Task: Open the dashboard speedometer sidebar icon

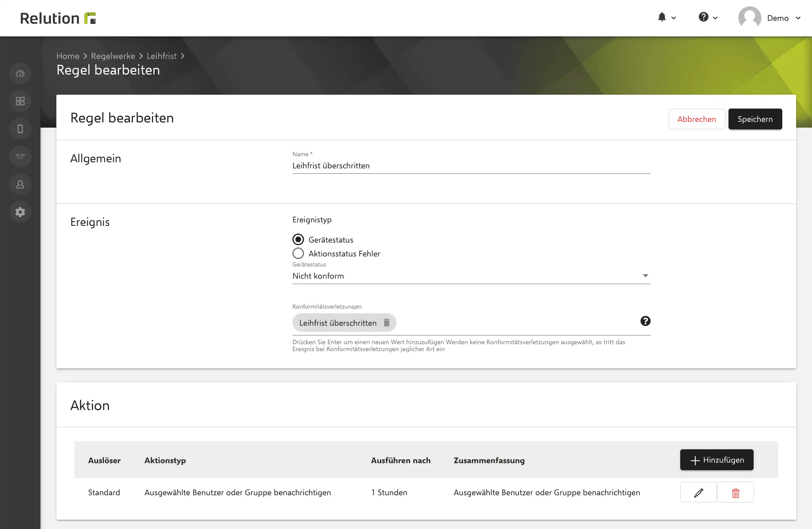Action: pos(20,73)
